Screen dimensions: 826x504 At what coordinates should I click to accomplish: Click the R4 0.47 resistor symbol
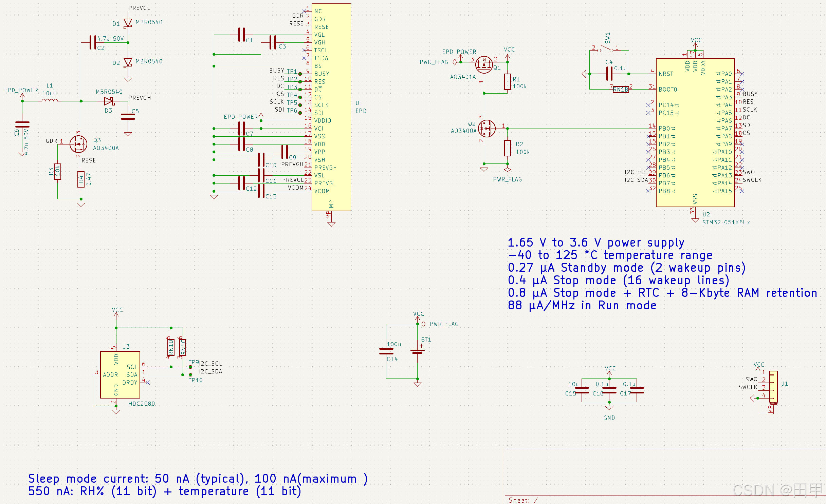(81, 179)
